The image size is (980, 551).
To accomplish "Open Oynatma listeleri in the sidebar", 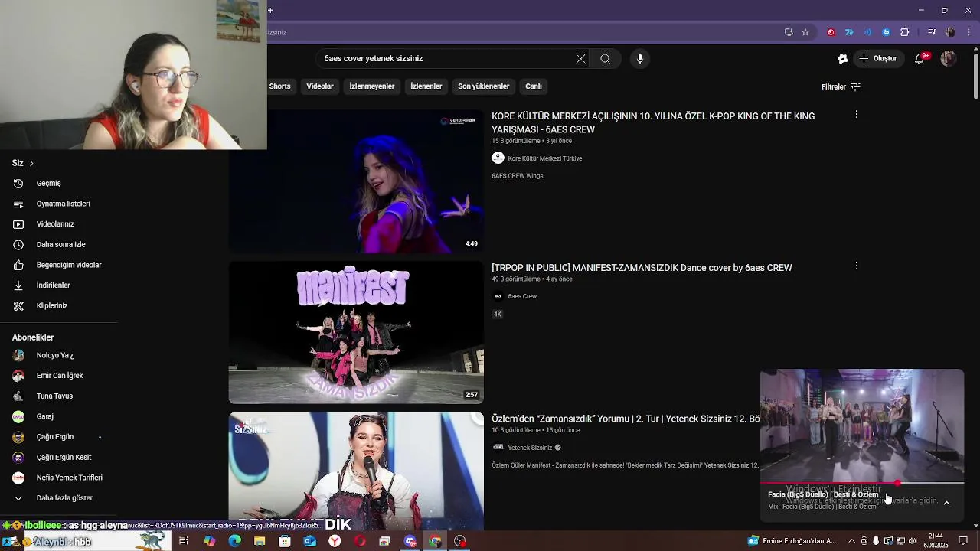I will pos(61,204).
